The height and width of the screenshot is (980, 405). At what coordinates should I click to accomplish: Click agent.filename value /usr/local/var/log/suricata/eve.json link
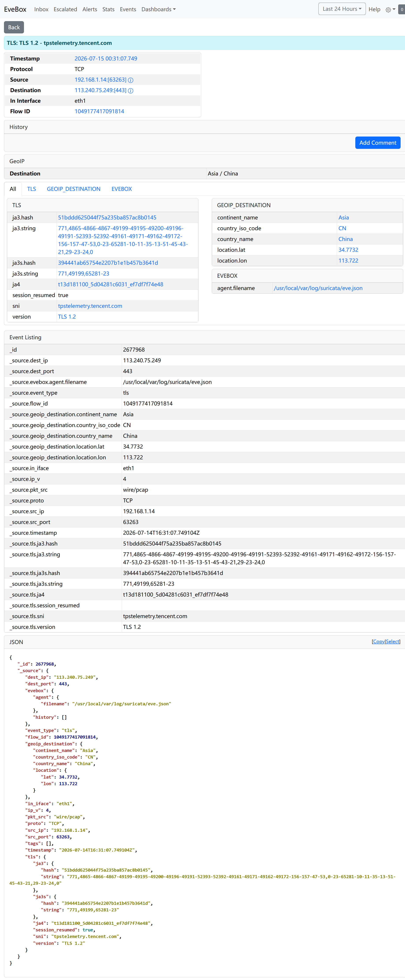[318, 288]
